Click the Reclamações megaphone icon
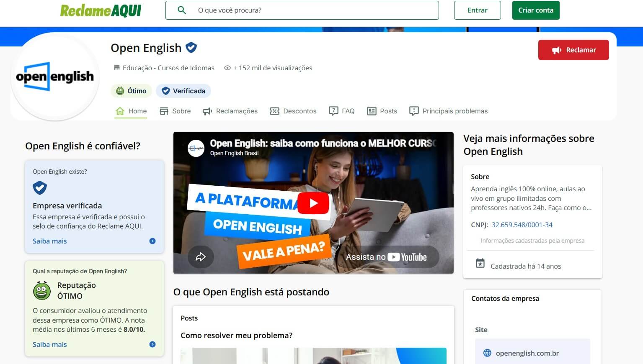The height and width of the screenshot is (364, 643). click(207, 111)
